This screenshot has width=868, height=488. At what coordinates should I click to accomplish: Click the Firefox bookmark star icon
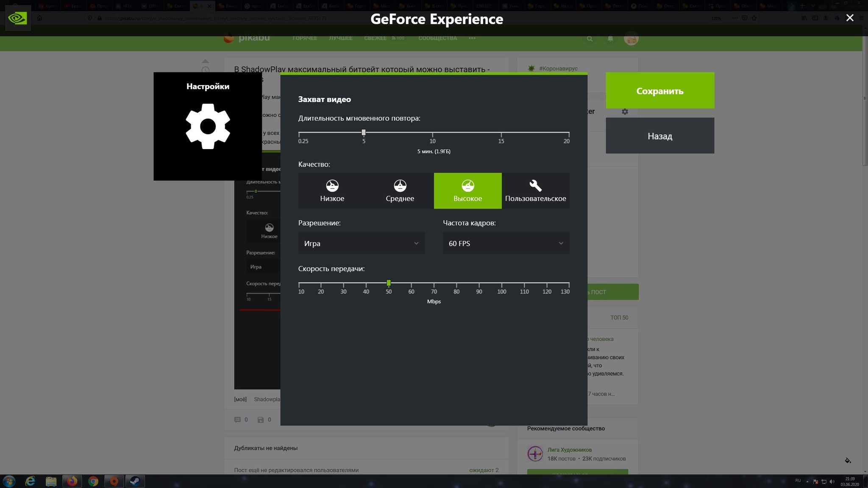[x=754, y=18]
